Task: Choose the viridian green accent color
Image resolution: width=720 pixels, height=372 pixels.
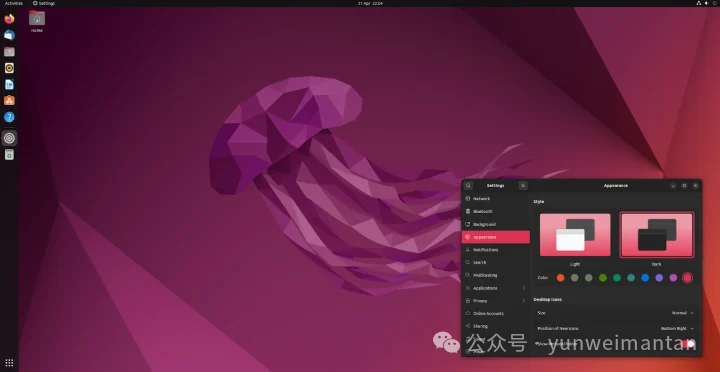Action: [617, 278]
